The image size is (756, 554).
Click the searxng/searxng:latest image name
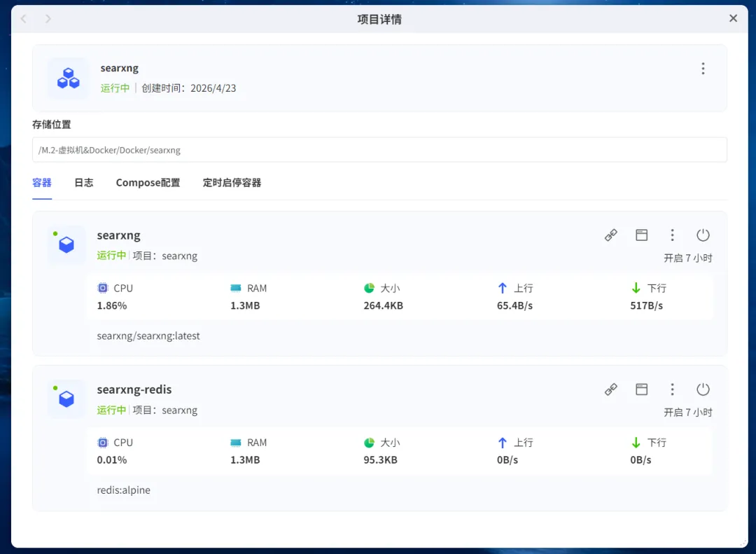coord(148,336)
